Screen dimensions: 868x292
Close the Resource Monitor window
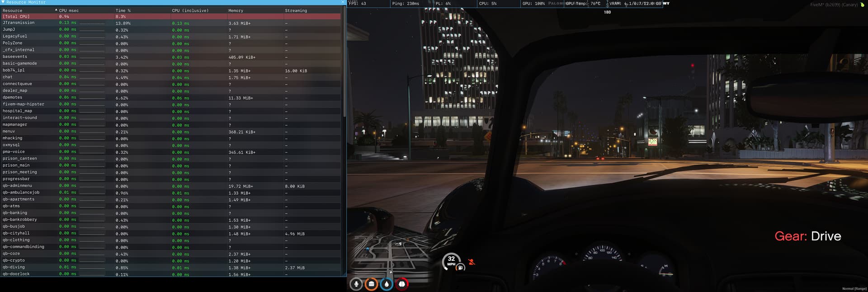[343, 2]
